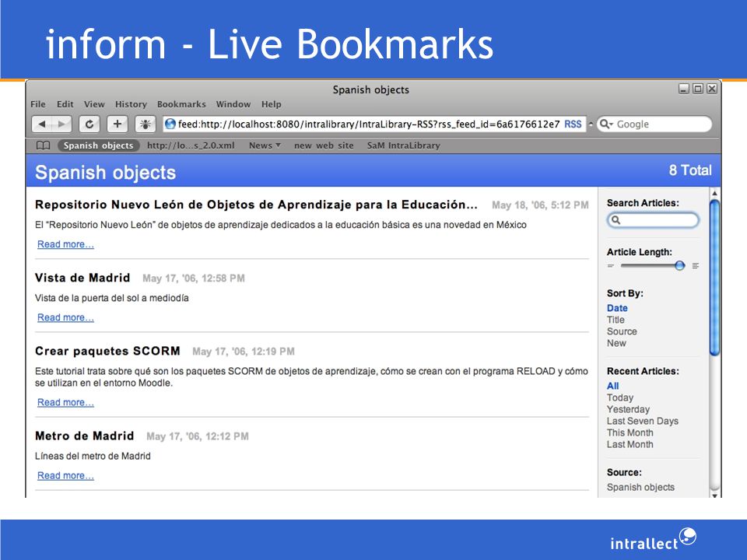The width and height of the screenshot is (747, 560).
Task: Click Read more under Vista de Madrid
Action: pos(65,317)
